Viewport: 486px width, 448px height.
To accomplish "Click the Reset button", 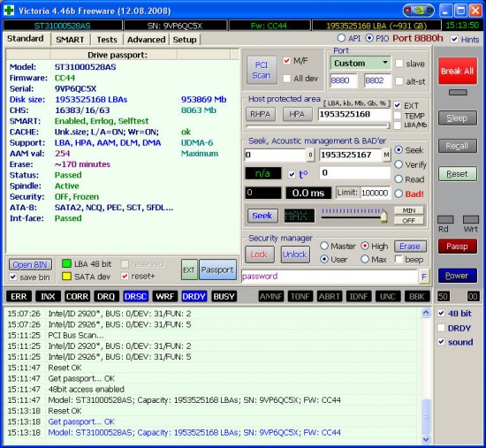I will pyautogui.click(x=458, y=174).
